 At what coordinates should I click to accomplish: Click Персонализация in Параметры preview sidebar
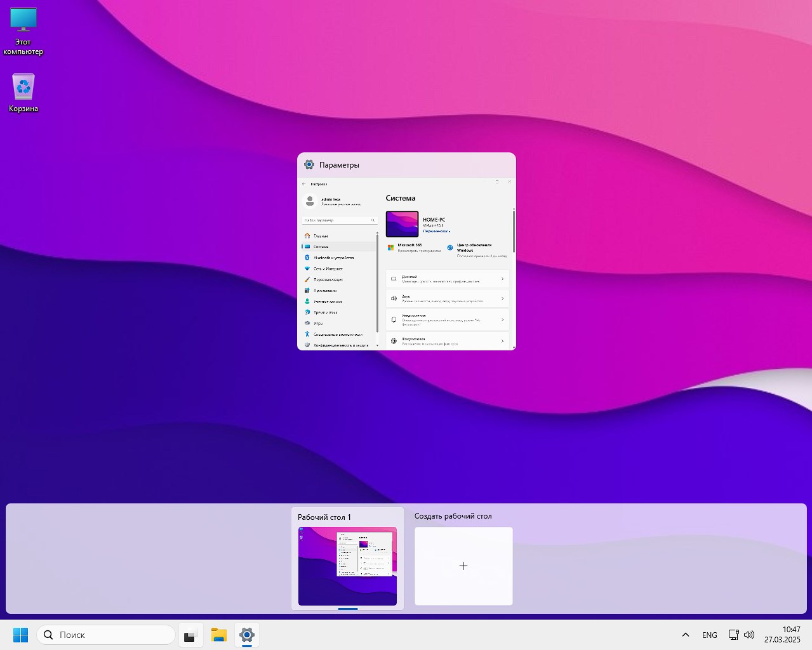328,279
